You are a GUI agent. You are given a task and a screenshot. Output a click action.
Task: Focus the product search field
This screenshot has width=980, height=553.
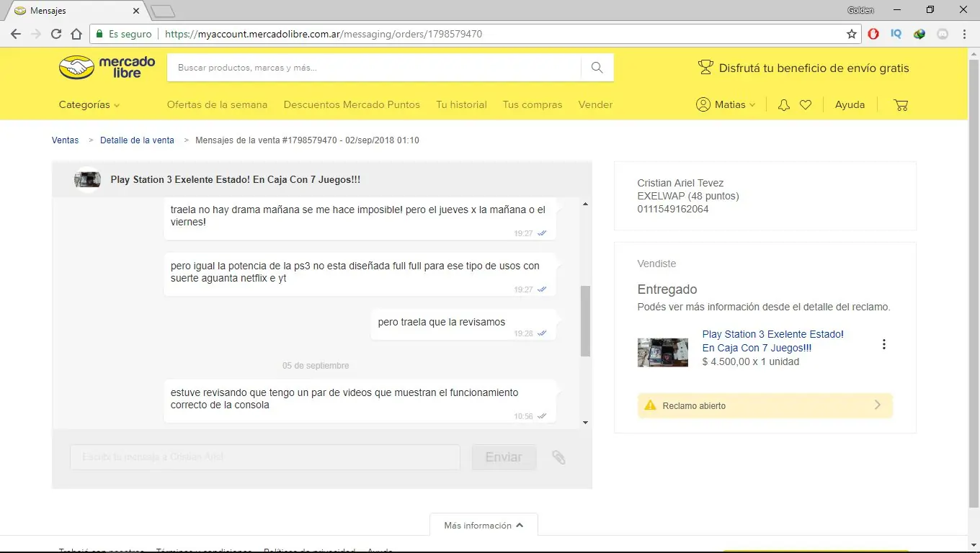click(x=374, y=68)
